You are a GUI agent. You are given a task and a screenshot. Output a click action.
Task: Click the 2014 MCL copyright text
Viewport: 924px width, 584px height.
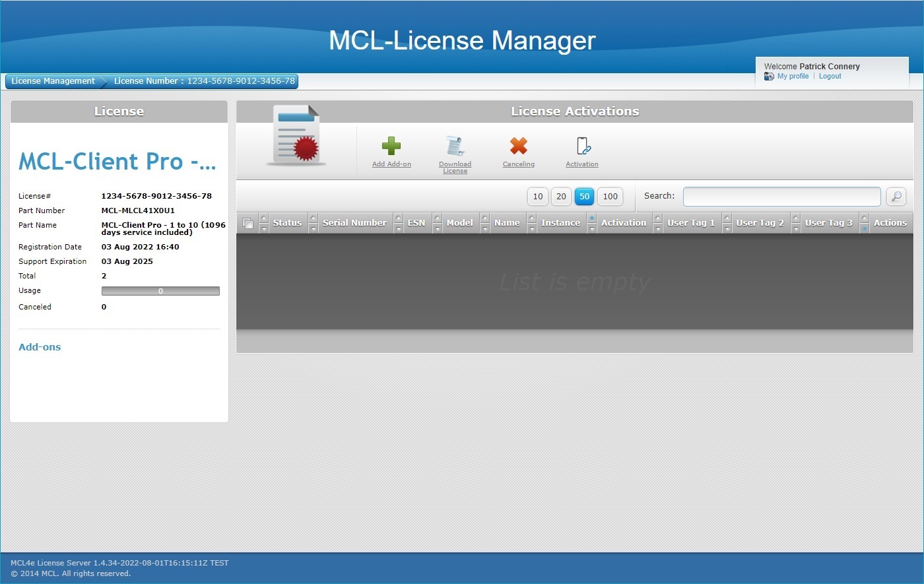[x=71, y=573]
